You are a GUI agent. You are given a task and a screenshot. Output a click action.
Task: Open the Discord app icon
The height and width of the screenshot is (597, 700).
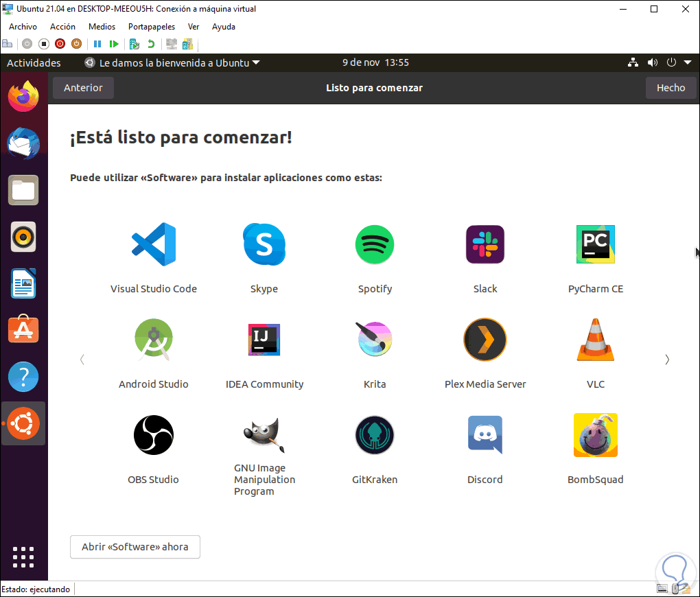pos(485,435)
